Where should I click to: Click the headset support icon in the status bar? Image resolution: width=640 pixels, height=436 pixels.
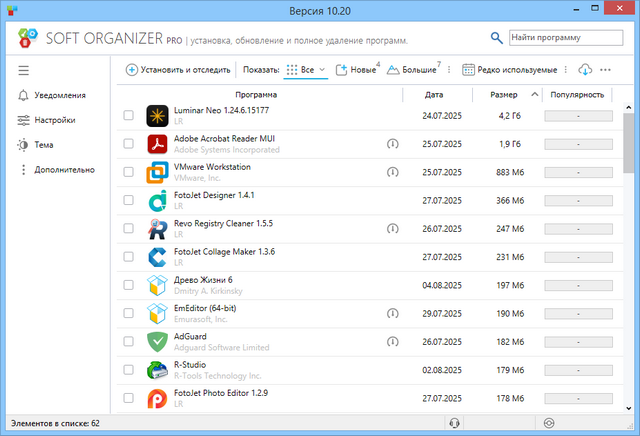click(456, 423)
